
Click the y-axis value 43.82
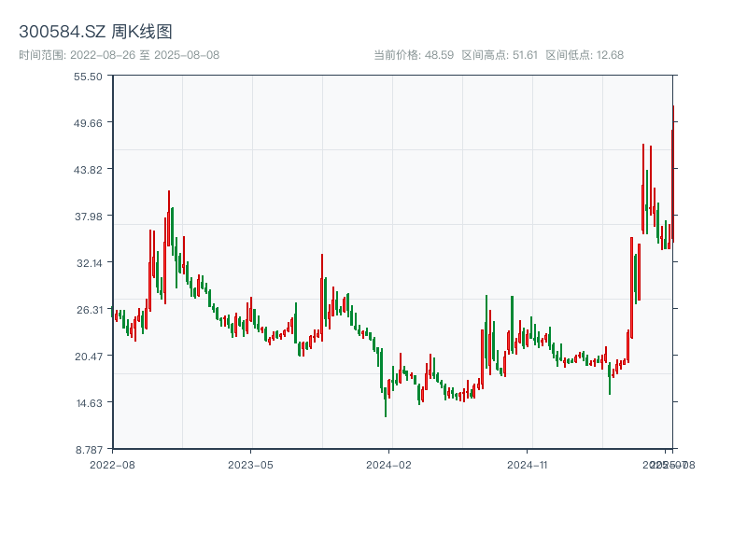[88, 170]
